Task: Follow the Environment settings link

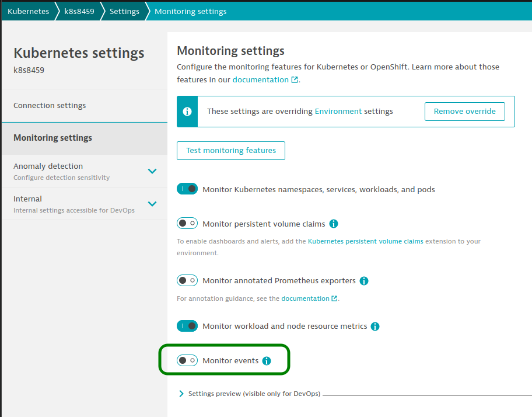Action: (x=338, y=112)
